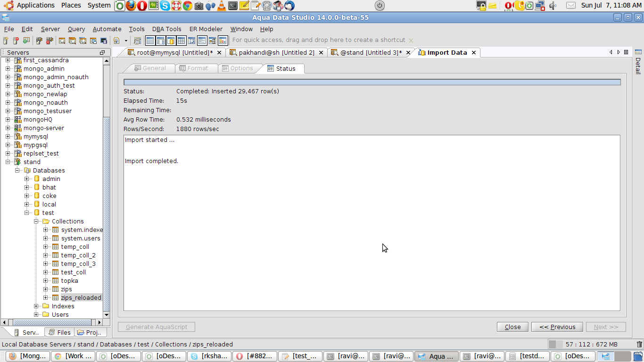Click the calculator-like toolbar icon
The image size is (644, 362).
point(138,41)
